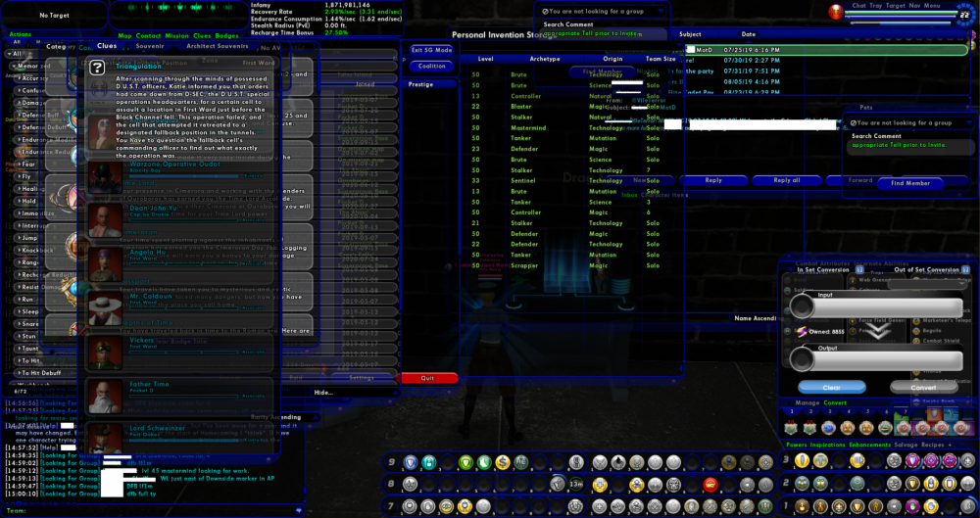Screen dimensions: 980x518
Task: Select Father Time's contact portrait
Action: coord(105,398)
